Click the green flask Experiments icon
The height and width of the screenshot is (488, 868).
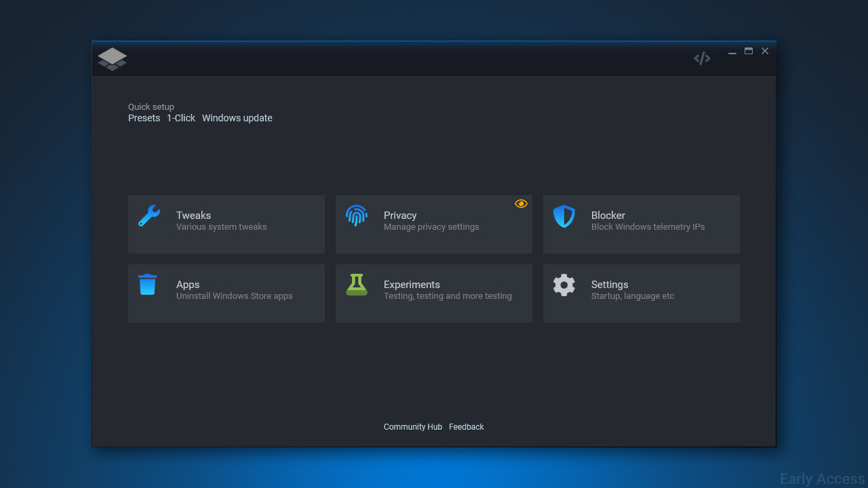357,285
